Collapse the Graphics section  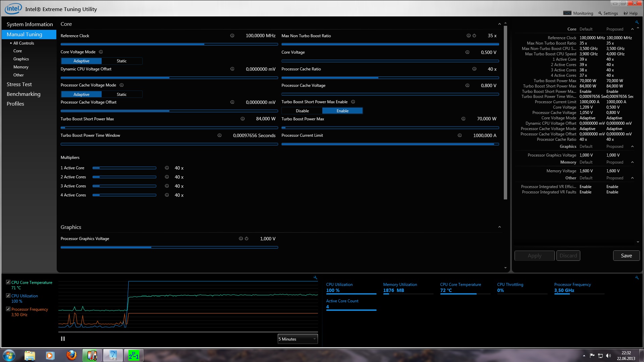coord(499,227)
